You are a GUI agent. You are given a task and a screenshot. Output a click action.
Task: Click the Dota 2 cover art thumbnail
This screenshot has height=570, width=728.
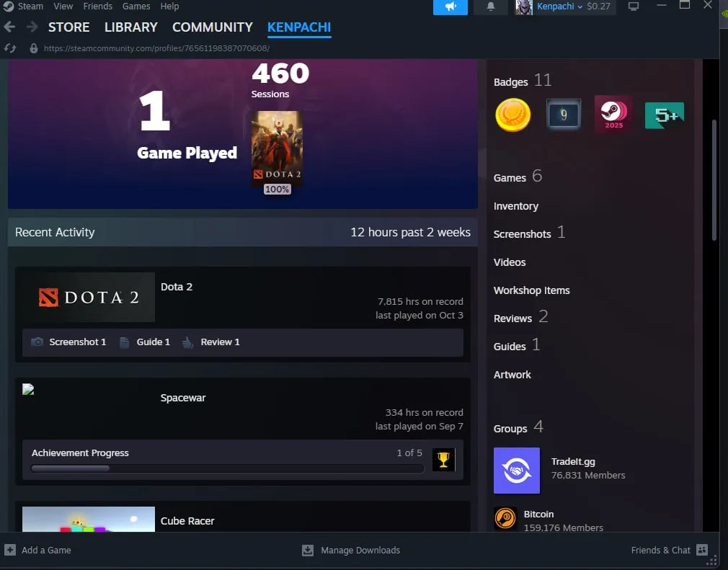point(278,148)
